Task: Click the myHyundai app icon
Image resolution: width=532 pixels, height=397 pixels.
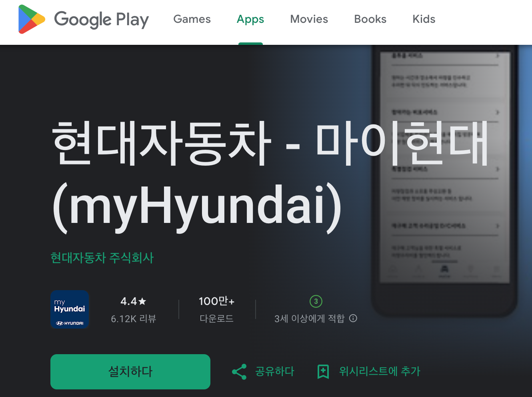Action: point(70,309)
